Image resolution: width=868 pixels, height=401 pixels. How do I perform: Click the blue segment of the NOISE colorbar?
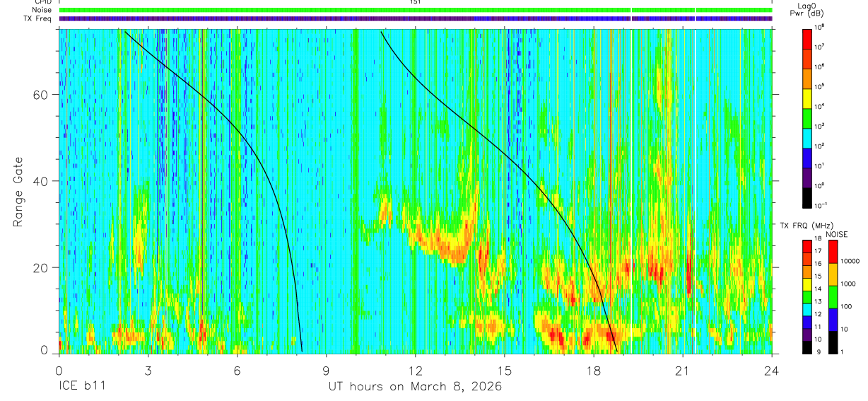pyautogui.click(x=833, y=320)
